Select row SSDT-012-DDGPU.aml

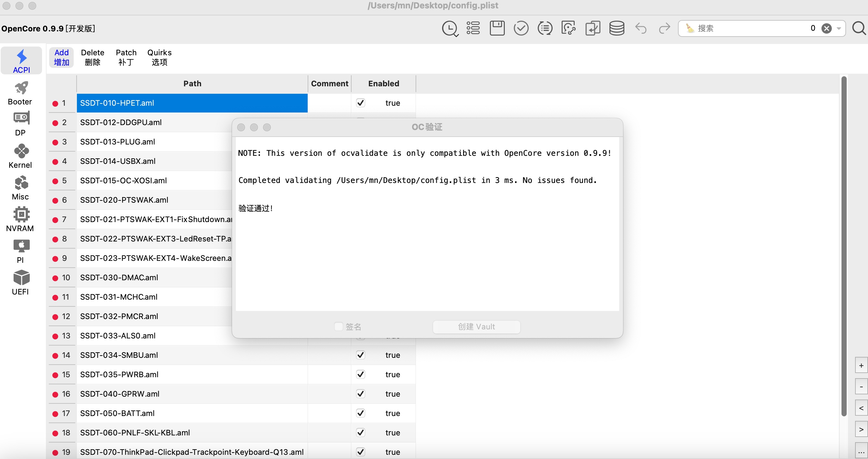154,122
